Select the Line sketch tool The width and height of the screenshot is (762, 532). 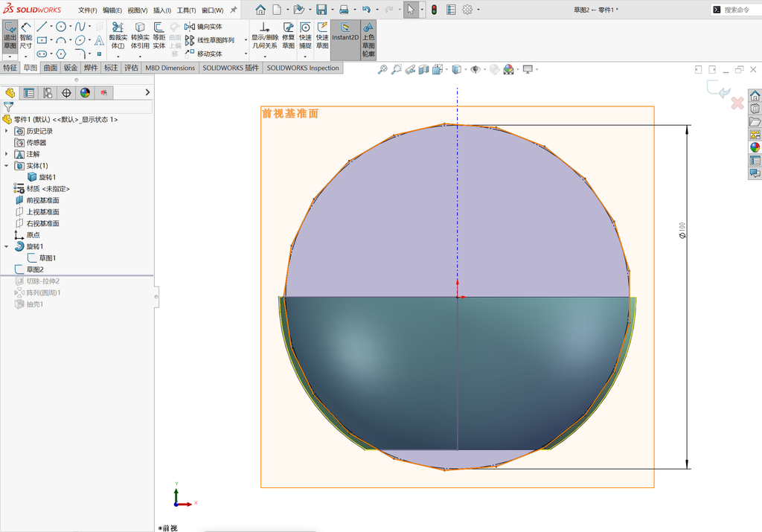click(42, 26)
